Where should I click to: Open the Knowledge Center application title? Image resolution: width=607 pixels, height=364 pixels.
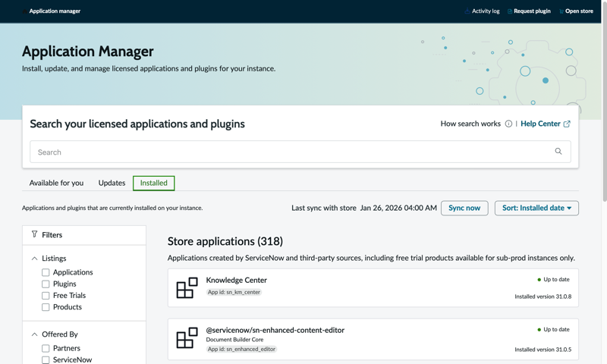(x=237, y=280)
